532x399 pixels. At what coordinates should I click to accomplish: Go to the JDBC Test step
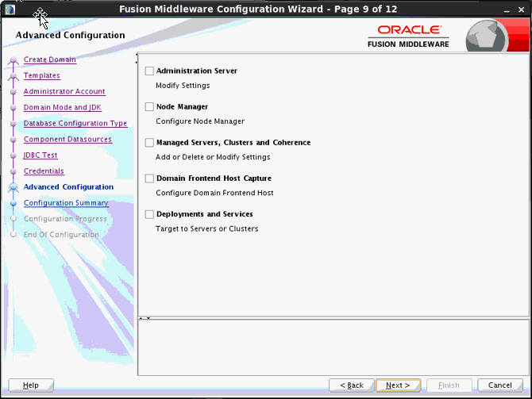(40, 155)
